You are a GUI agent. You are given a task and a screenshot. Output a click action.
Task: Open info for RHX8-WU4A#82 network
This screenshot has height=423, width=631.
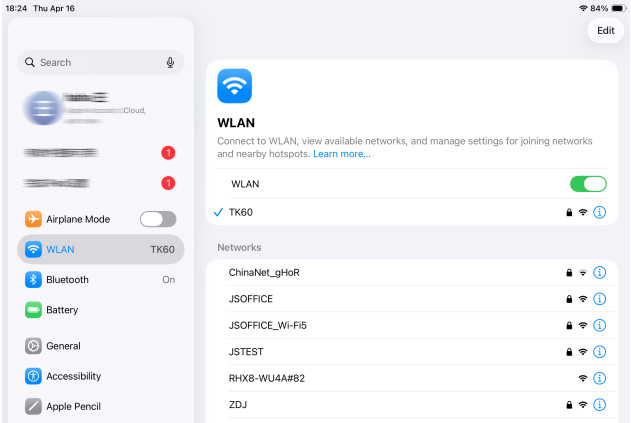pyautogui.click(x=599, y=378)
